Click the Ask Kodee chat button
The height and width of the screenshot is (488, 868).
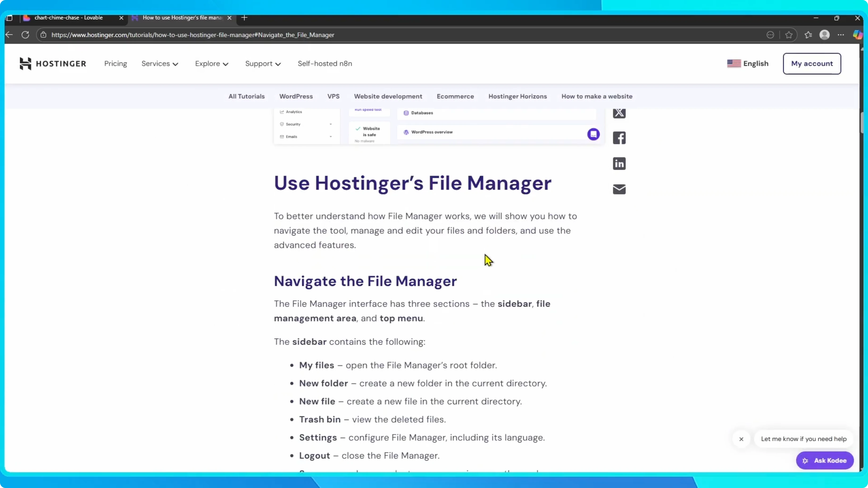[825, 460]
